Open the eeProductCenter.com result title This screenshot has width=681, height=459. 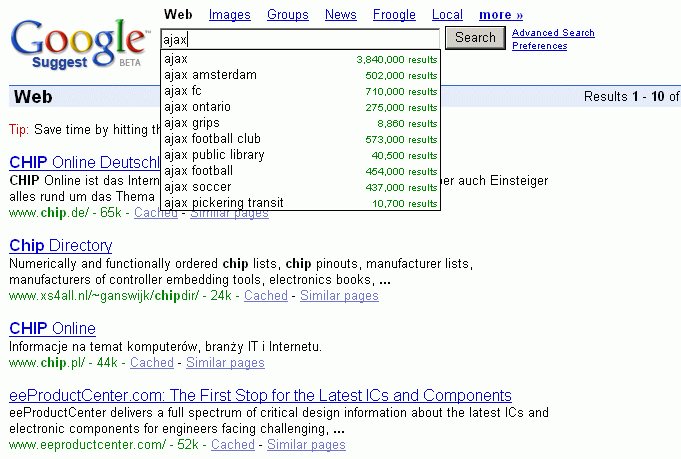pos(260,396)
